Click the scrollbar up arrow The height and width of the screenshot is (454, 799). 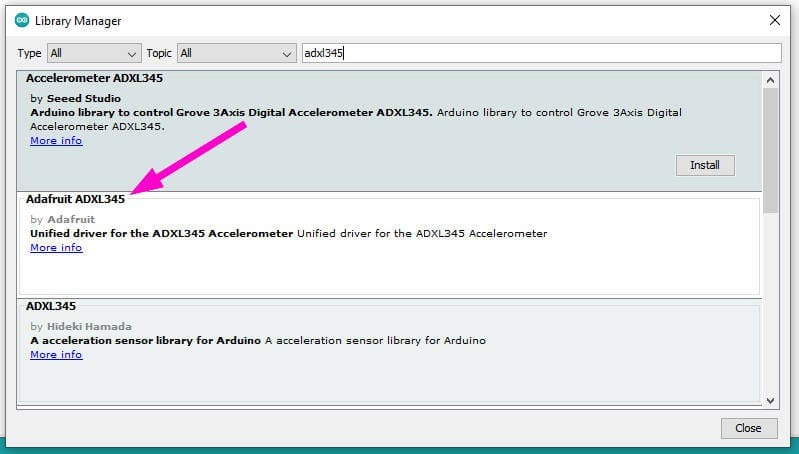770,80
